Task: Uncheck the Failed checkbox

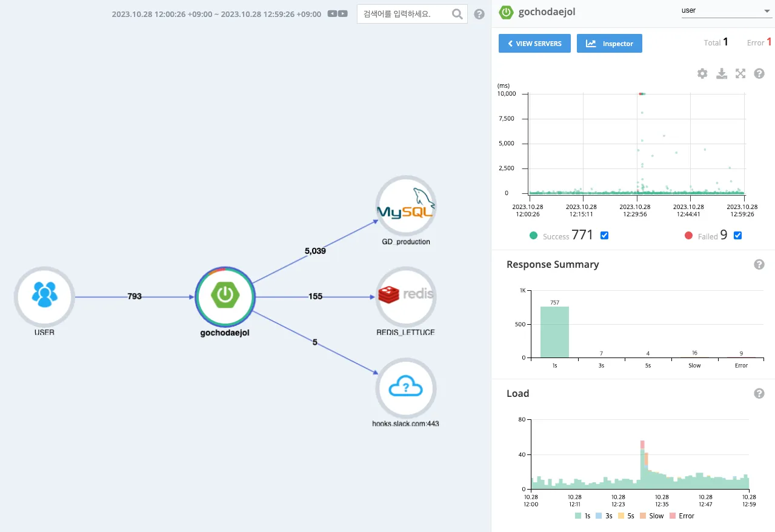Action: pos(738,236)
